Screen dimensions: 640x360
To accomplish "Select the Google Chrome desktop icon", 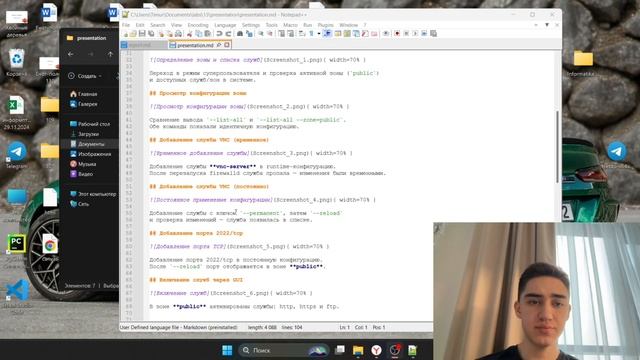I will [50, 246].
